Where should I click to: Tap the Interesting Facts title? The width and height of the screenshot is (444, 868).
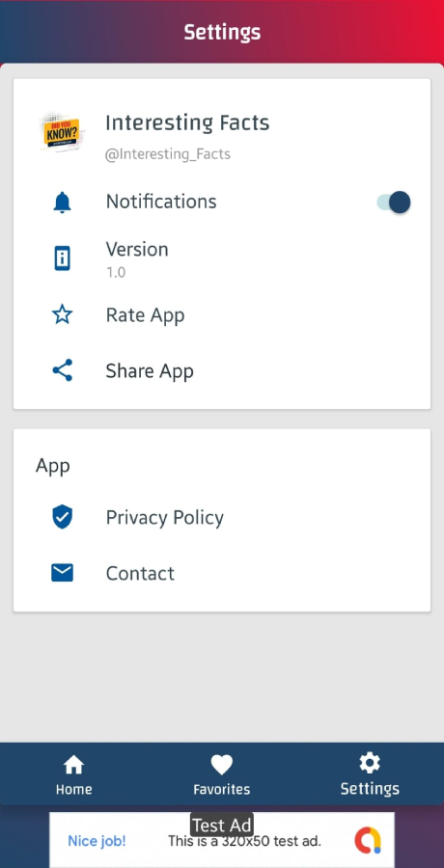pyautogui.click(x=187, y=122)
